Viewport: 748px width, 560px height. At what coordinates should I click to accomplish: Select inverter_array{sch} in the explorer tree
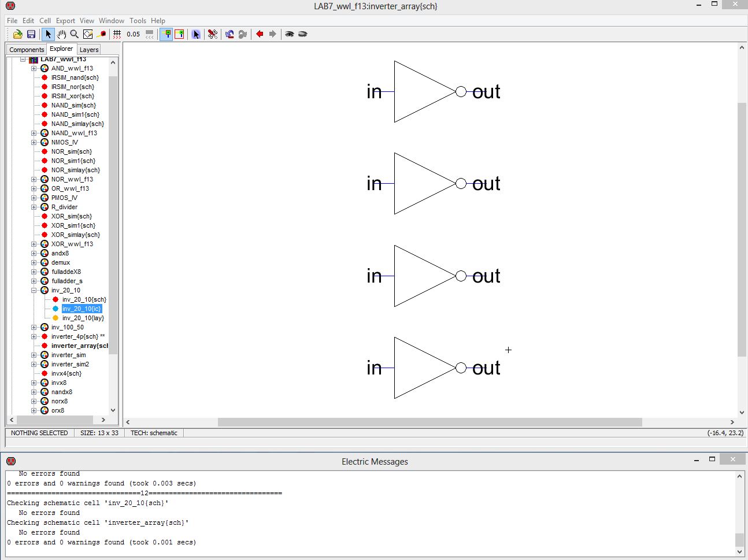pos(79,346)
